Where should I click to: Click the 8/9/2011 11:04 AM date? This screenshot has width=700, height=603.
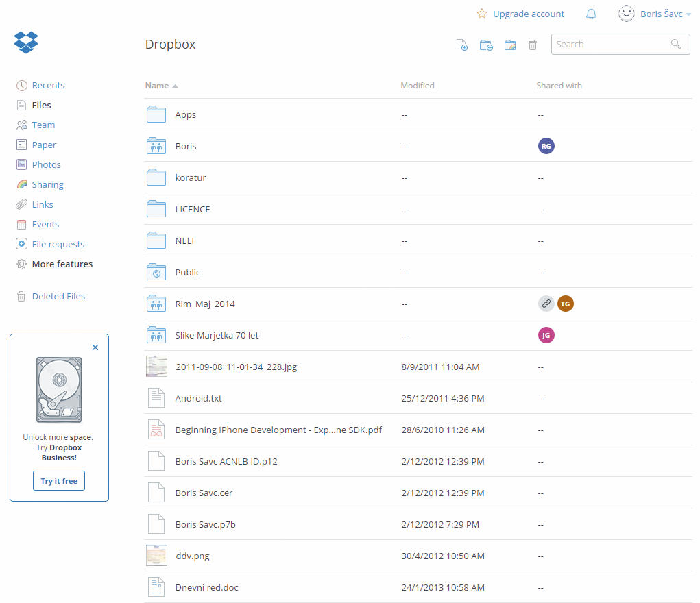440,367
